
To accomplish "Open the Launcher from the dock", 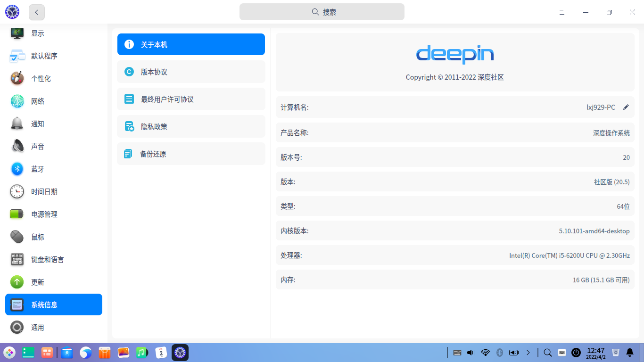I will tap(9, 353).
